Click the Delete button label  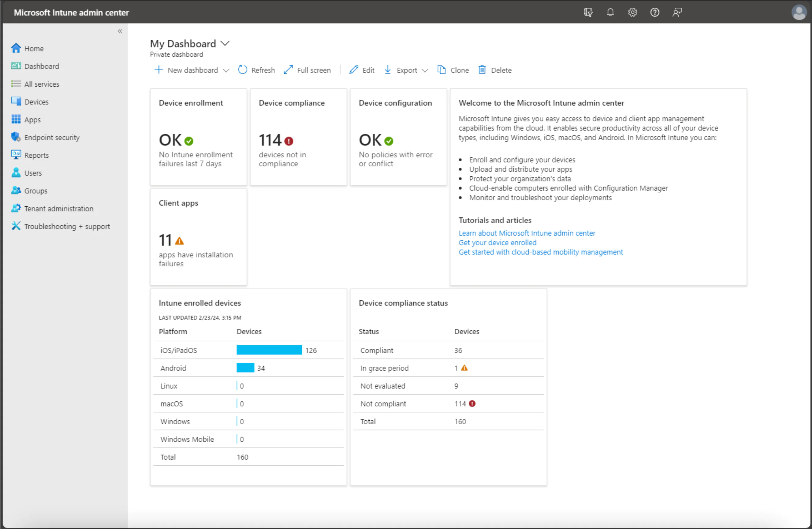(x=501, y=70)
